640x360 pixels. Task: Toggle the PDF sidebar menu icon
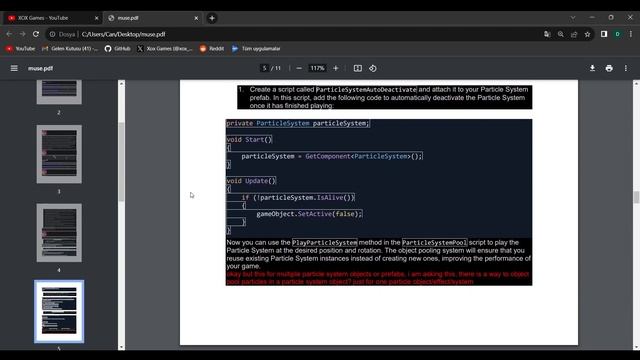click(x=14, y=68)
